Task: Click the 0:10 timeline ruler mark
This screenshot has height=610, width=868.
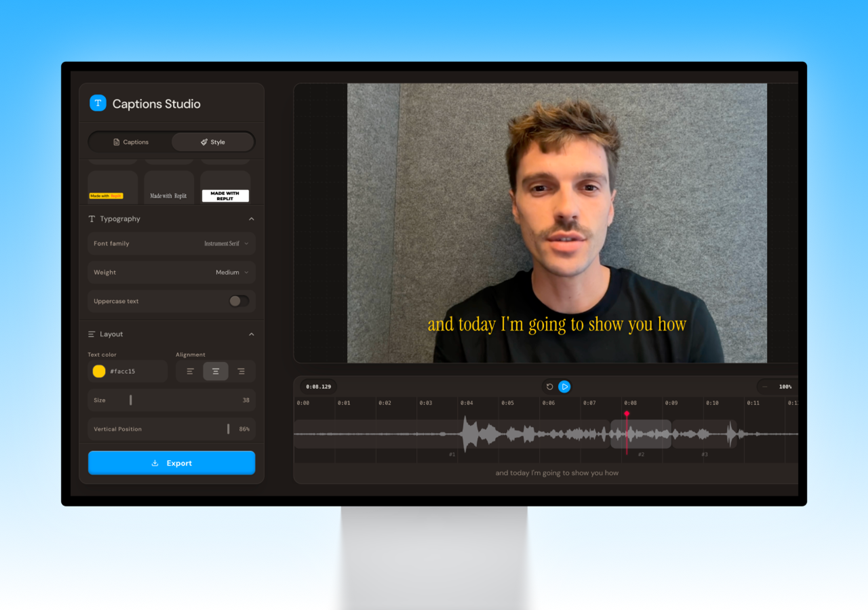Action: click(712, 403)
